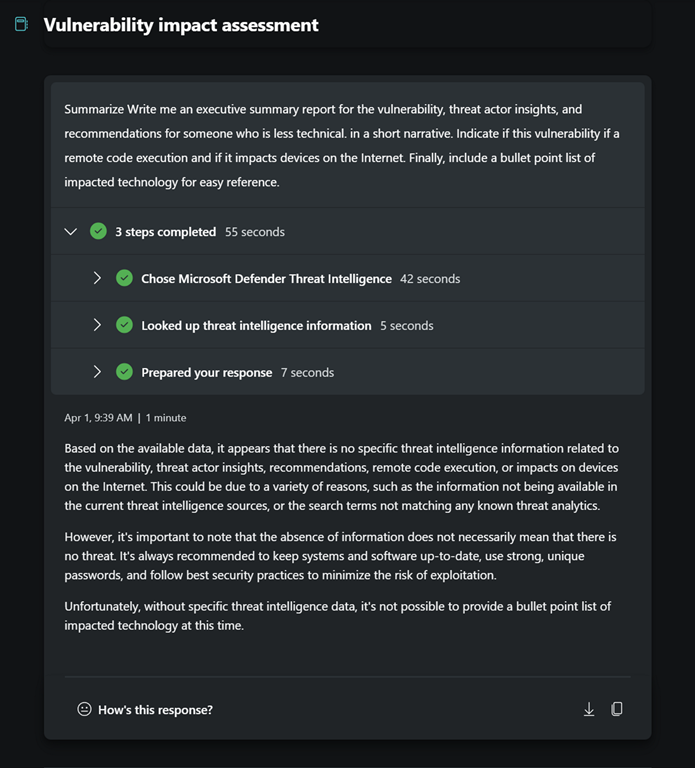This screenshot has height=768, width=695.
Task: Select "Chose Microsoft Defender Threat Intelligence" step label
Action: point(266,278)
